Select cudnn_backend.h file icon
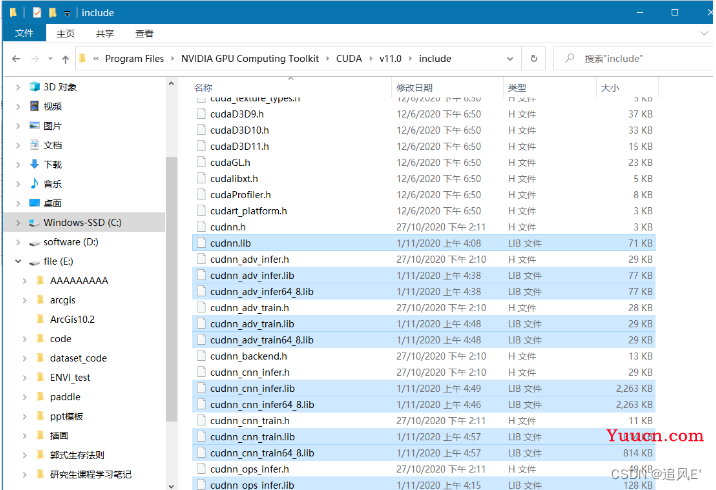The image size is (716, 490). coord(201,356)
